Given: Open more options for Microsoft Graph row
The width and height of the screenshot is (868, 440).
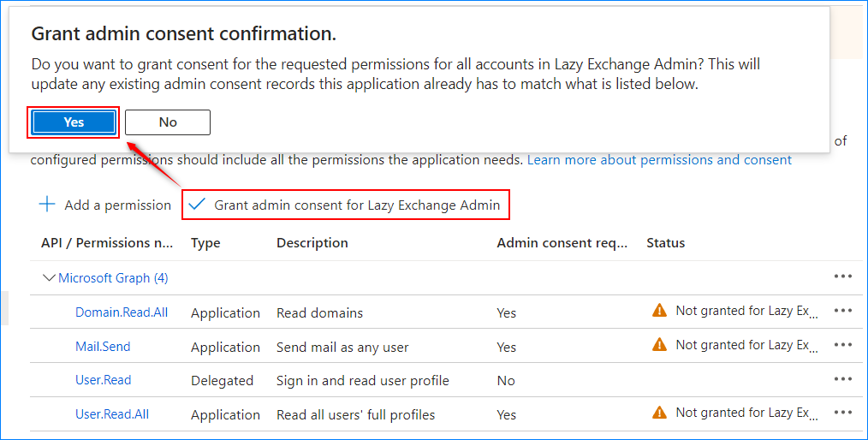Looking at the screenshot, I should point(842,276).
